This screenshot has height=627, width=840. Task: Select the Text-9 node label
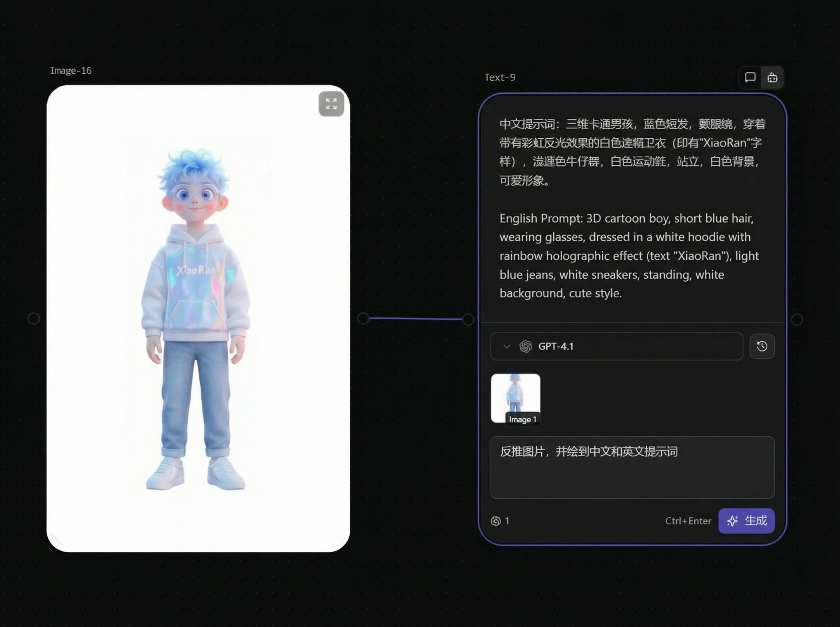(x=500, y=78)
